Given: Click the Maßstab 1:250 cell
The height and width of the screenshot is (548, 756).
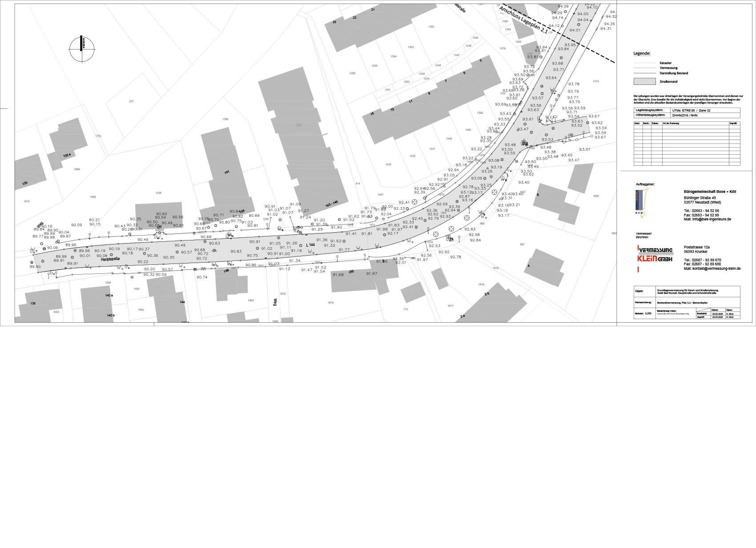Looking at the screenshot, I should click(645, 313).
